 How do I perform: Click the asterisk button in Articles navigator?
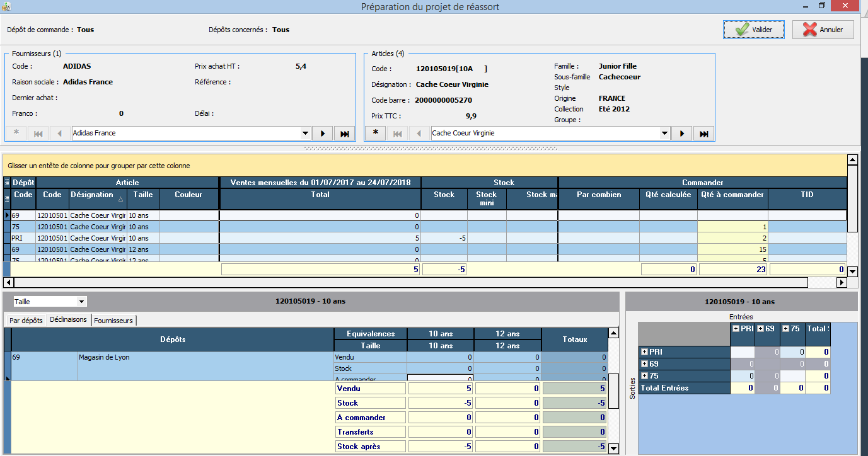point(376,133)
